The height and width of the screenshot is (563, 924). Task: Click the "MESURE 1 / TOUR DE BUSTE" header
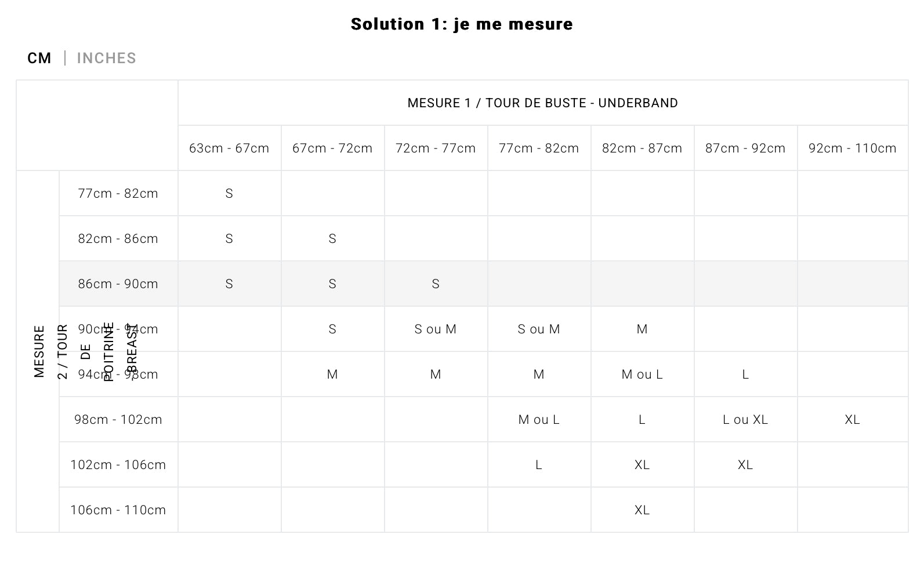pos(542,103)
